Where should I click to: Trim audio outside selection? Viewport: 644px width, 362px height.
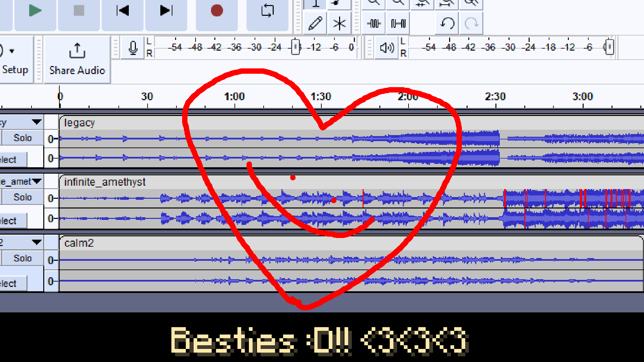(374, 23)
